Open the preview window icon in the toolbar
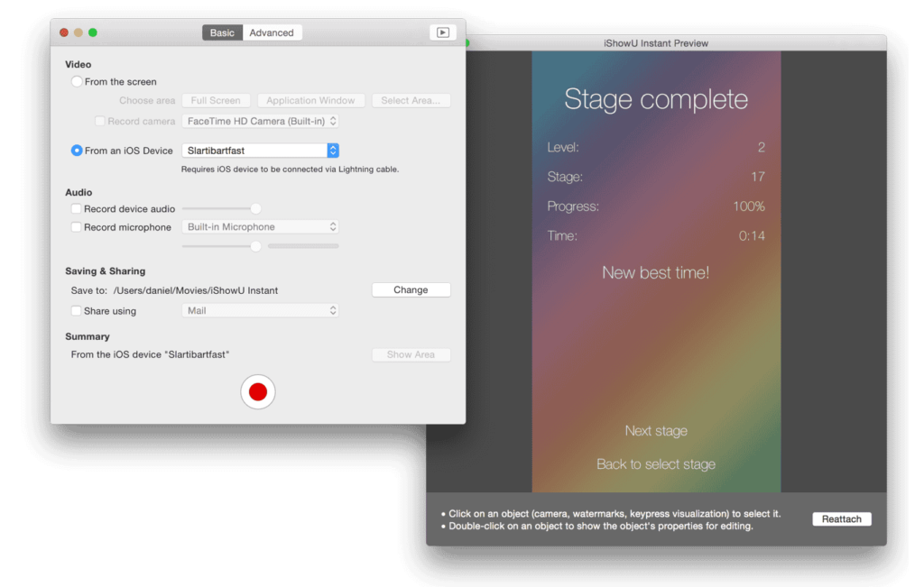Viewport: 924px width, 587px height. pyautogui.click(x=441, y=32)
